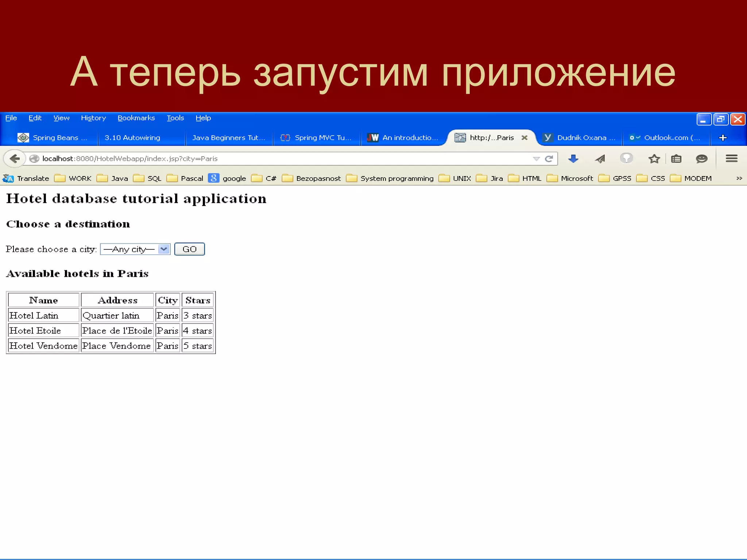This screenshot has width=747, height=560.
Task: Open the History menu
Action: (x=93, y=118)
